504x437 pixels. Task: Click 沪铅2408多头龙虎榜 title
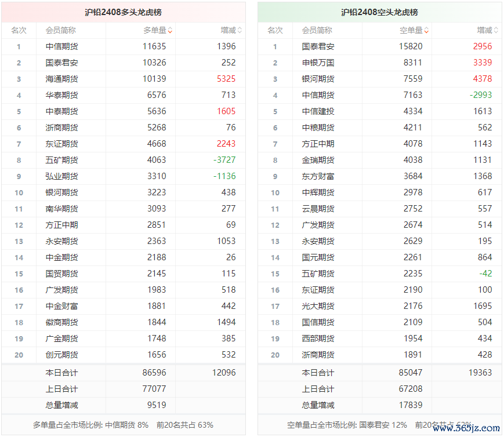[x=123, y=12]
